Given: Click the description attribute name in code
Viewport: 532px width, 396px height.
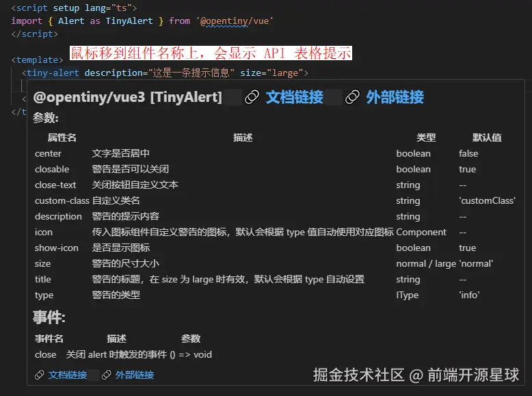Looking at the screenshot, I should pyautogui.click(x=114, y=73).
